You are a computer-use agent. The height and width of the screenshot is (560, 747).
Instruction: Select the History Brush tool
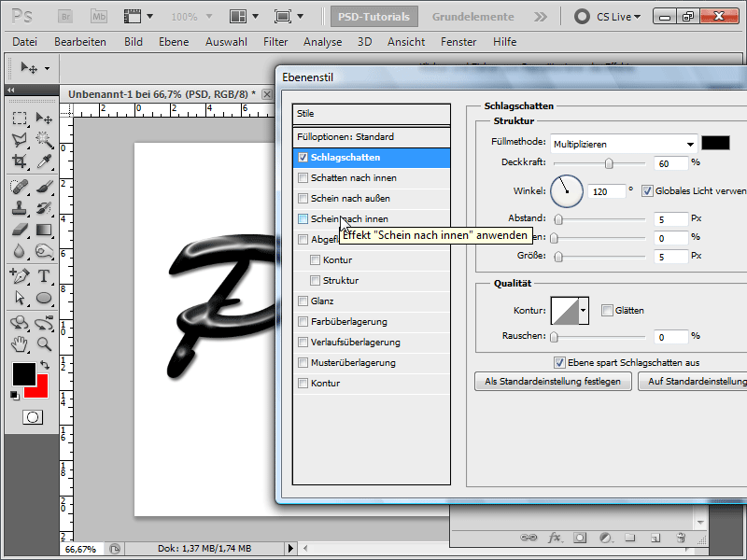pyautogui.click(x=44, y=208)
